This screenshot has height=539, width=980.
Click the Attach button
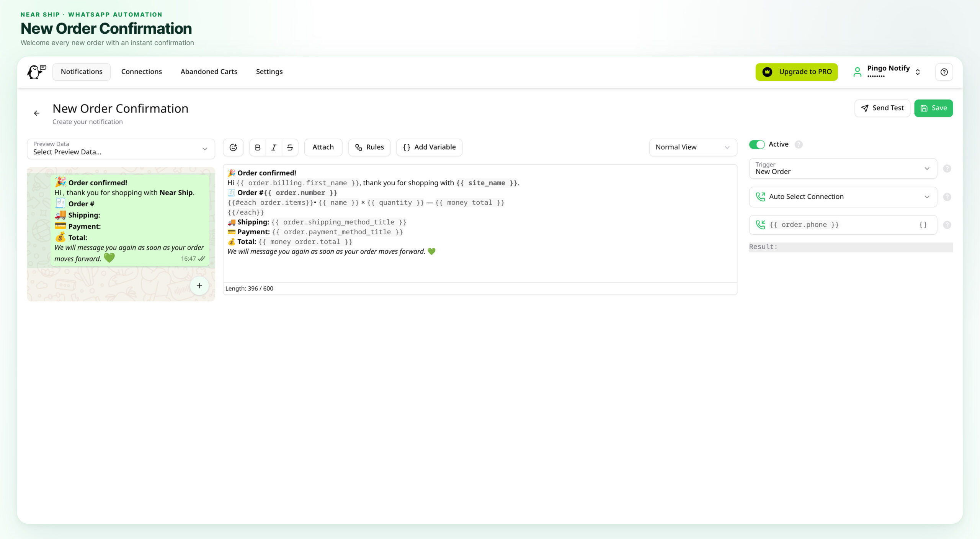tap(323, 147)
